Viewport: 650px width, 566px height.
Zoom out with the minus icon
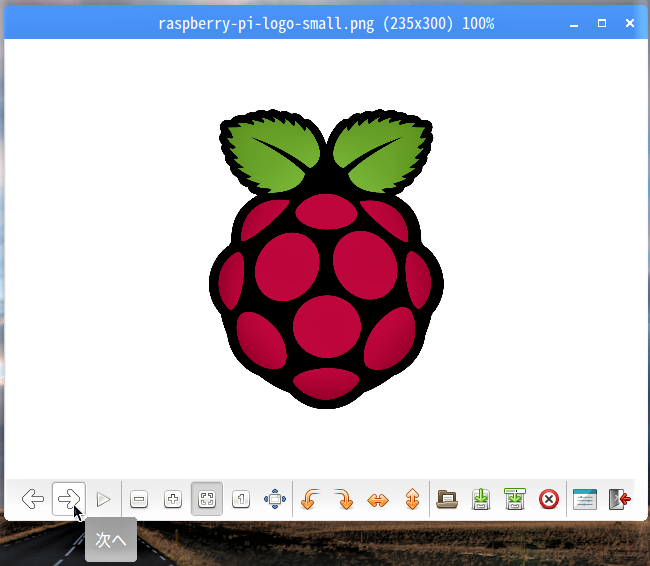point(139,499)
